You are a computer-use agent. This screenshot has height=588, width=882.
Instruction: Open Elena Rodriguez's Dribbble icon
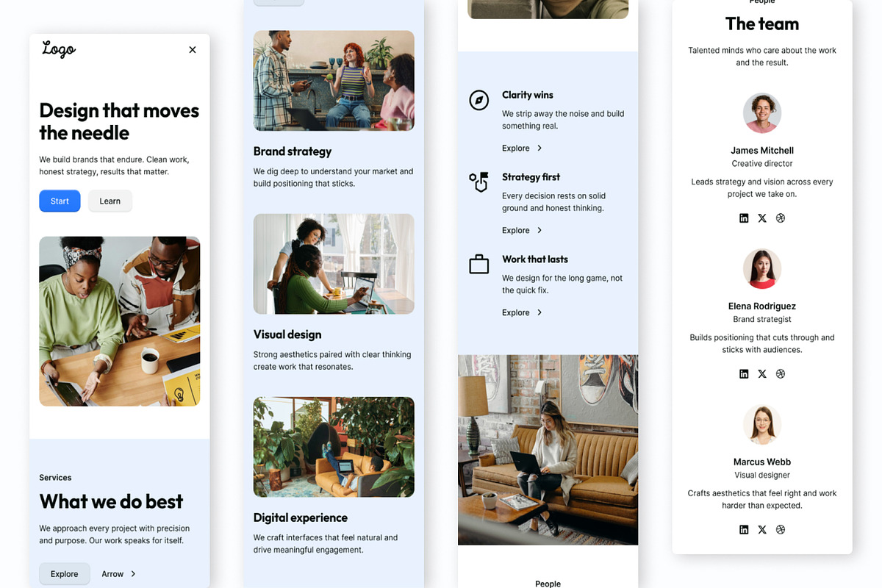(781, 374)
